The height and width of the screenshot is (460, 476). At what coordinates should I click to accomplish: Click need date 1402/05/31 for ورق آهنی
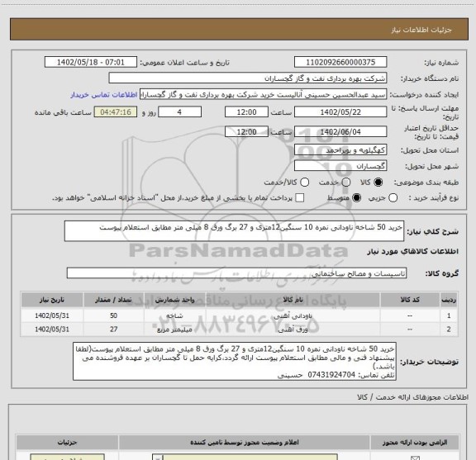click(x=52, y=330)
